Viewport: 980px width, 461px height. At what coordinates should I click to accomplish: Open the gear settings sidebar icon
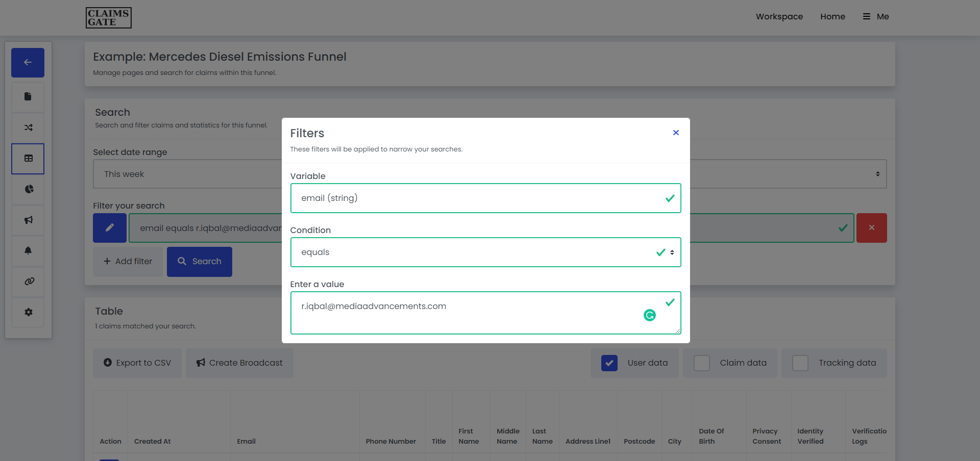click(x=29, y=312)
